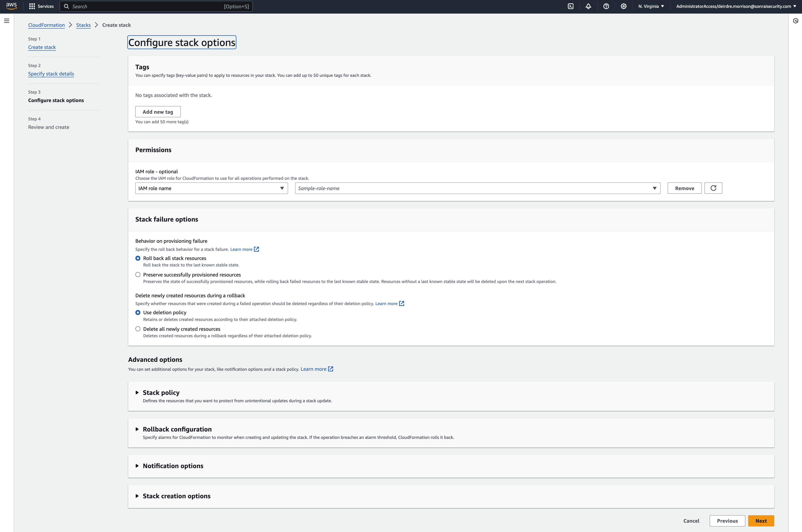Return to Step 2 Specify stack details
This screenshot has height=532, width=802.
point(51,74)
